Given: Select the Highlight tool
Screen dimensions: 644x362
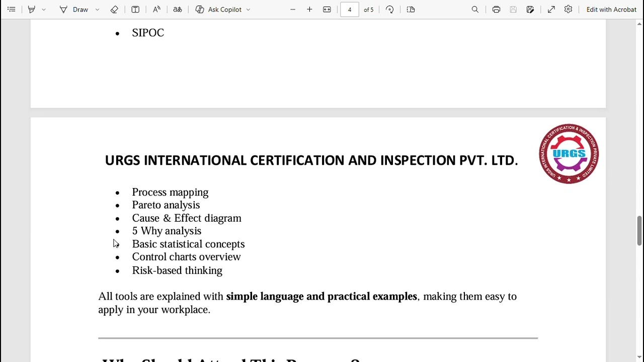Looking at the screenshot, I should pyautogui.click(x=32, y=10).
